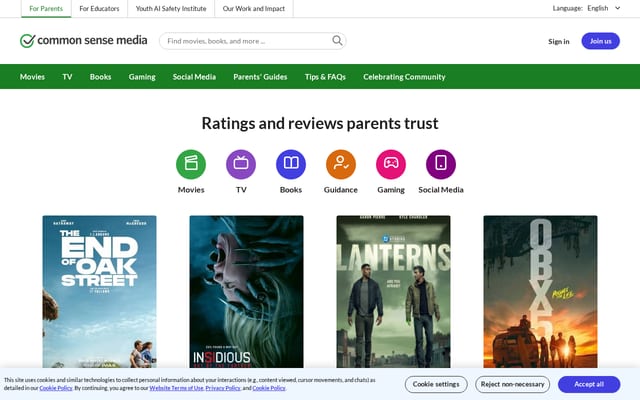Open Movies in the green navigation bar
The width and height of the screenshot is (640, 400).
(32, 77)
